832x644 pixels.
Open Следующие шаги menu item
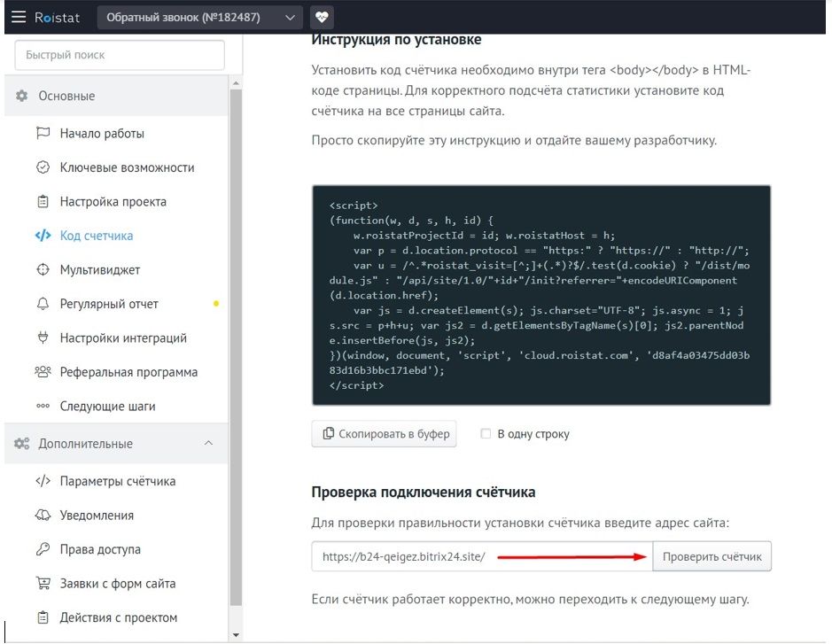tap(107, 407)
